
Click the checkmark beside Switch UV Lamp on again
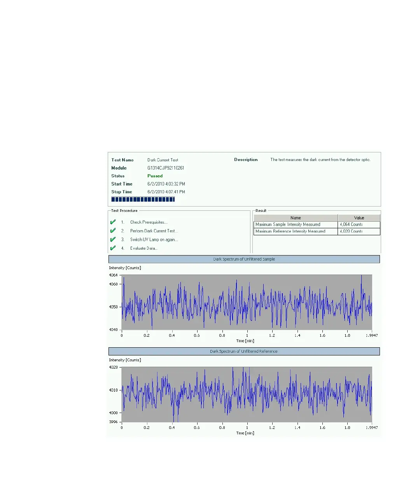pyautogui.click(x=113, y=240)
